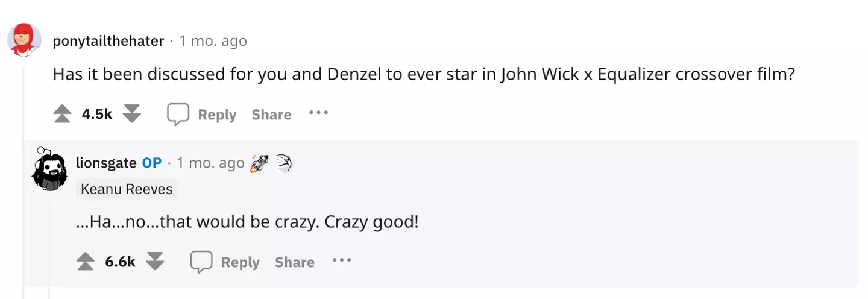The image size is (868, 299).
Task: Downvote the lionsgate reply
Action: pos(155,262)
